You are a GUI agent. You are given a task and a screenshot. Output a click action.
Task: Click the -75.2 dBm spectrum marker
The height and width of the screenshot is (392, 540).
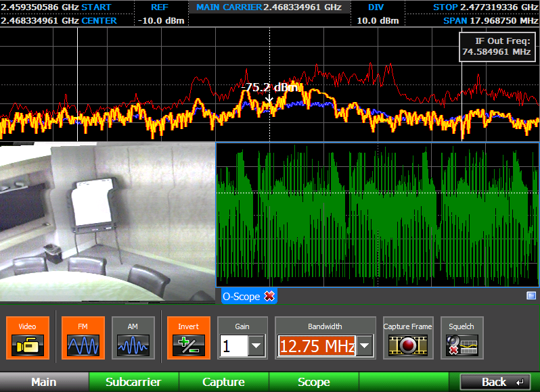(269, 88)
